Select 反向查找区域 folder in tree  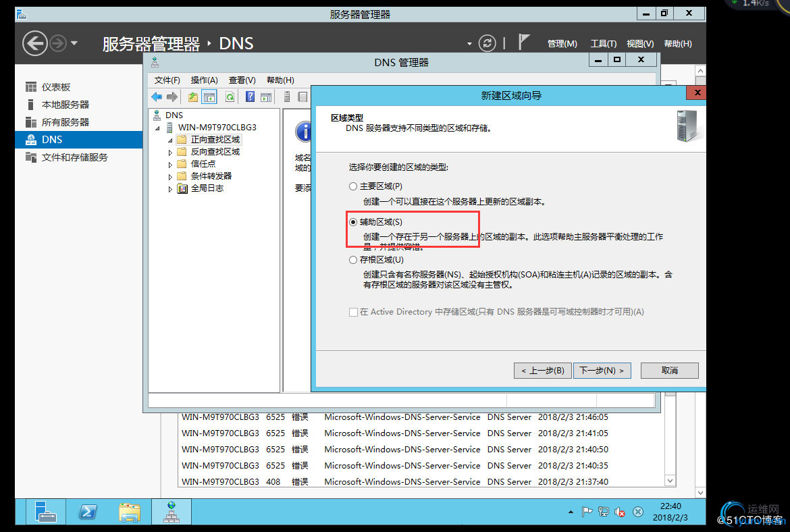215,152
